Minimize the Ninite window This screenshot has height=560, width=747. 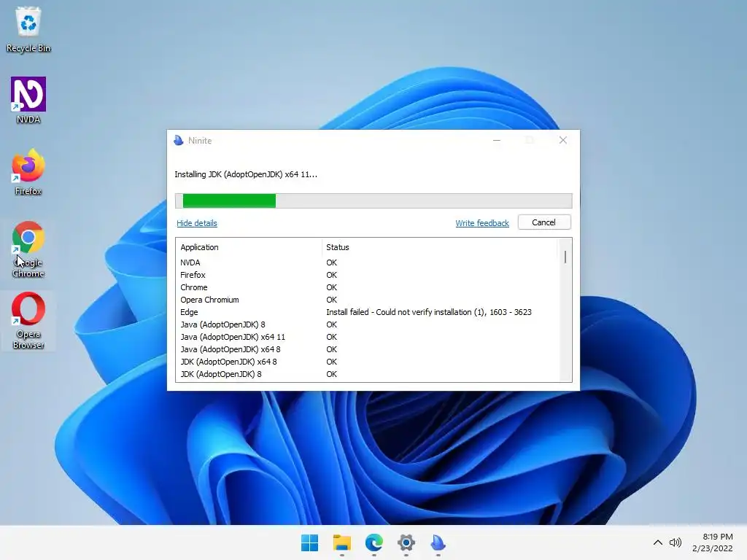click(496, 140)
